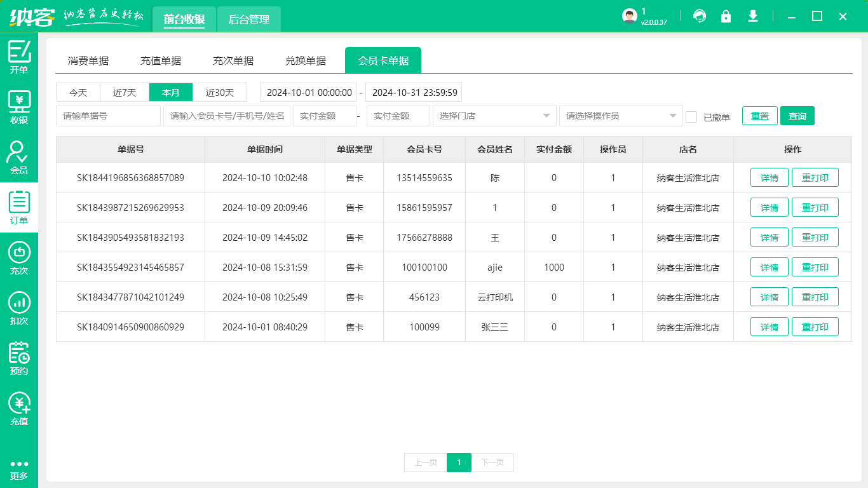Enable the 已撤单 voided orders checkbox
The image size is (868, 488).
tap(693, 116)
